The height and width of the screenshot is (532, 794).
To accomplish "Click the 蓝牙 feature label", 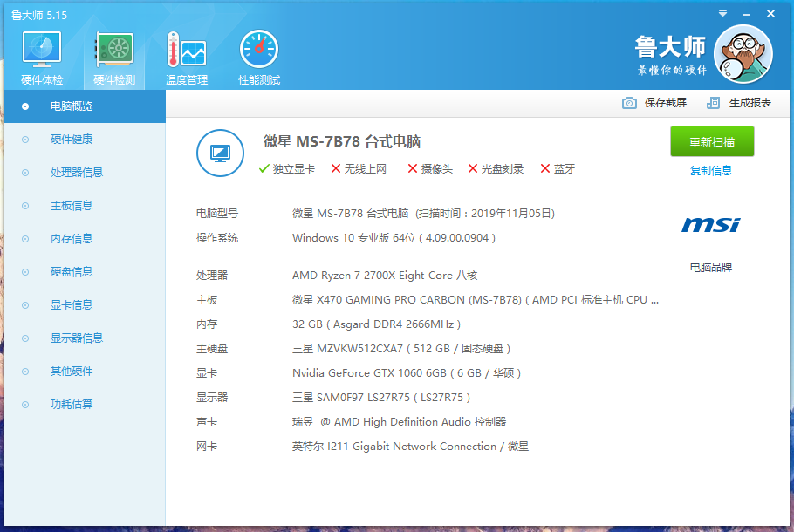I will pos(565,169).
